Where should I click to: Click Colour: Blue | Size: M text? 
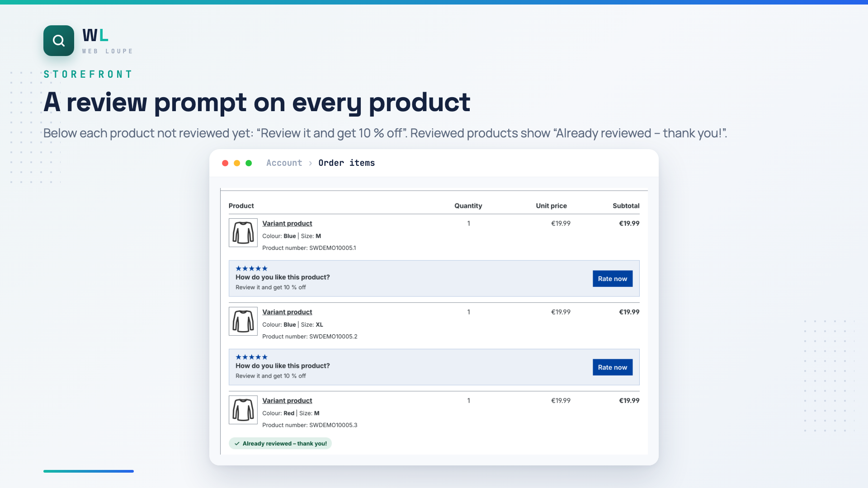[292, 236]
